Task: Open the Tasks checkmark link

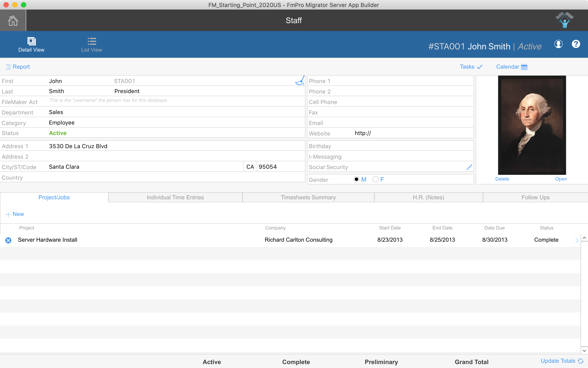Action: (471, 67)
